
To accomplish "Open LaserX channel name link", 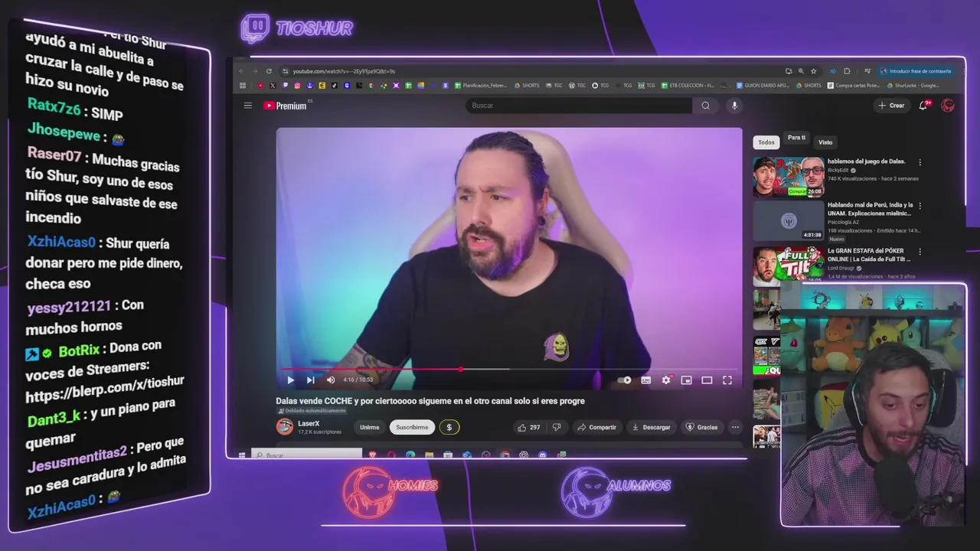I will coord(309,423).
